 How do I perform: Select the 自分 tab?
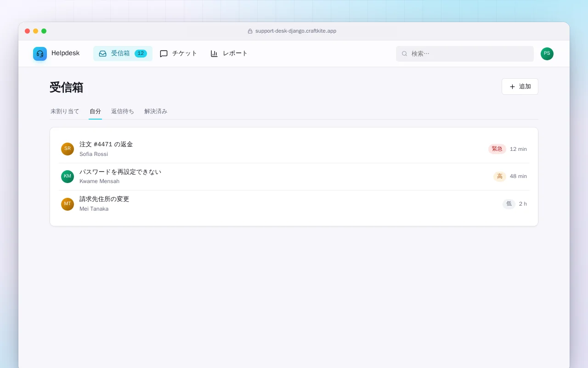pos(95,111)
